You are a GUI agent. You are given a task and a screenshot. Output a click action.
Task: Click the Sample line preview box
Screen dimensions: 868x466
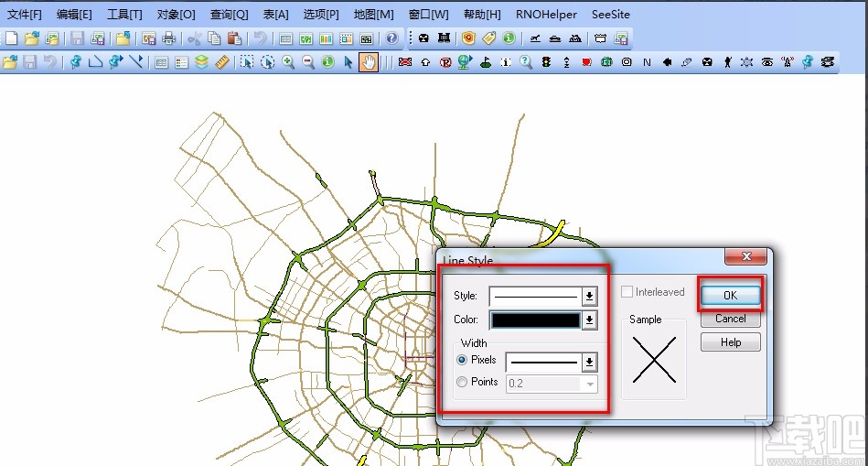[654, 360]
